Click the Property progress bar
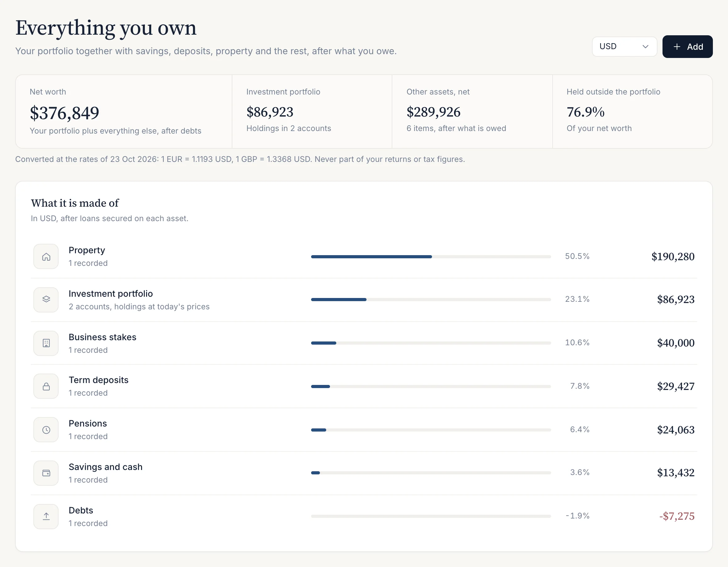The height and width of the screenshot is (567, 728). (431, 256)
